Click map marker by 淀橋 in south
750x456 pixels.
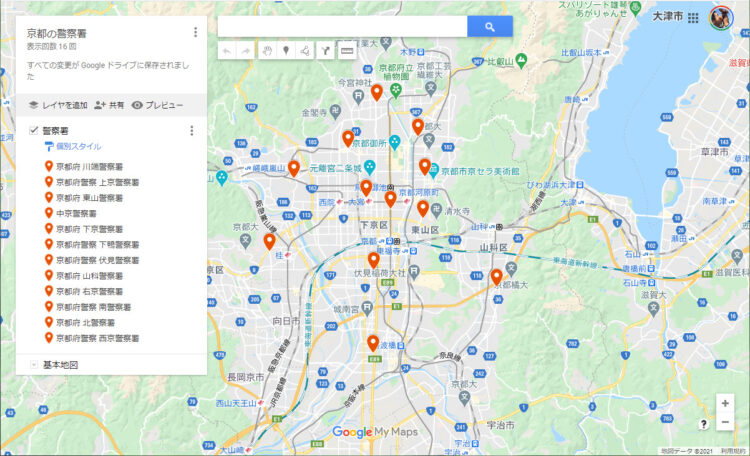[x=373, y=343]
